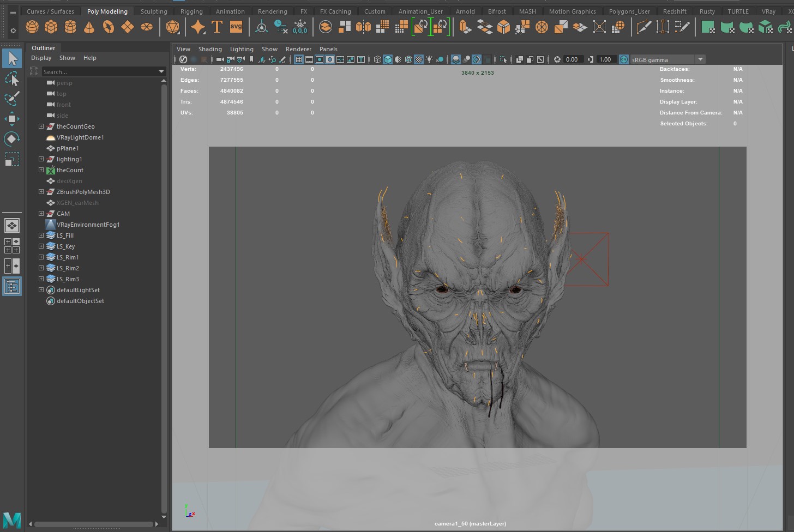The width and height of the screenshot is (794, 532).
Task: Toggle the viewport grid display
Action: 299,59
